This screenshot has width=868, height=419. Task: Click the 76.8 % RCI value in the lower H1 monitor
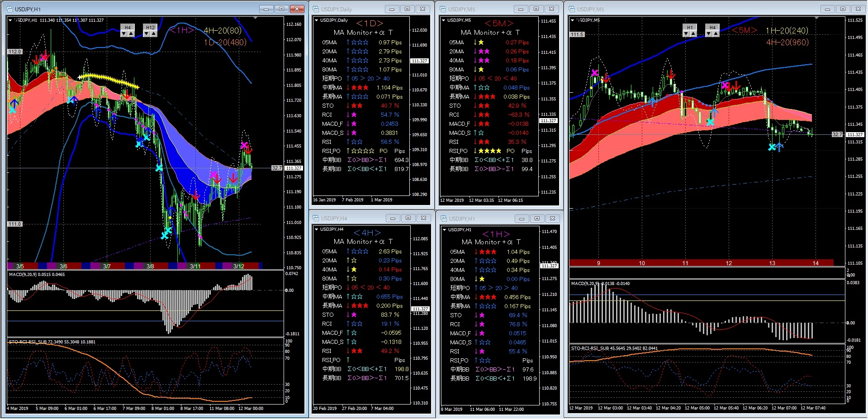tap(518, 324)
